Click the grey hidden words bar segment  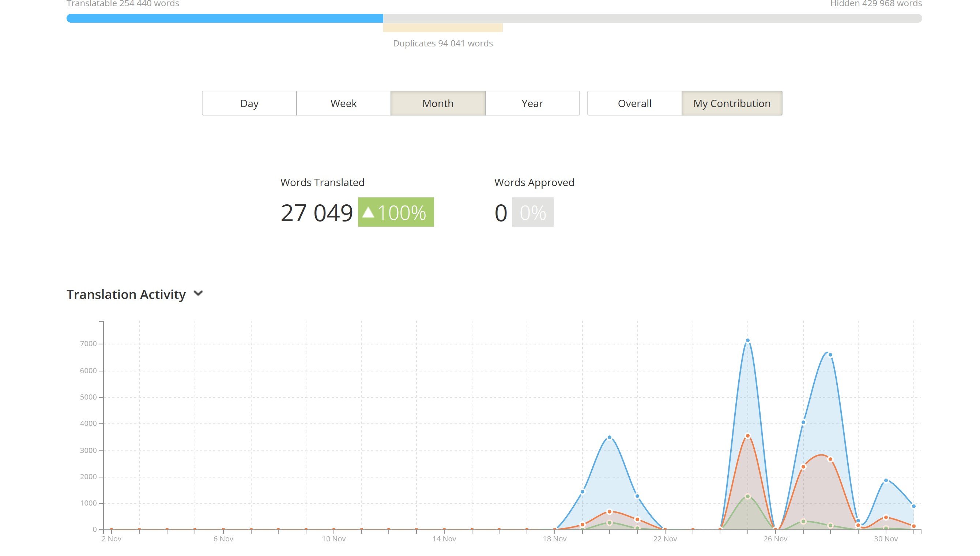(652, 18)
